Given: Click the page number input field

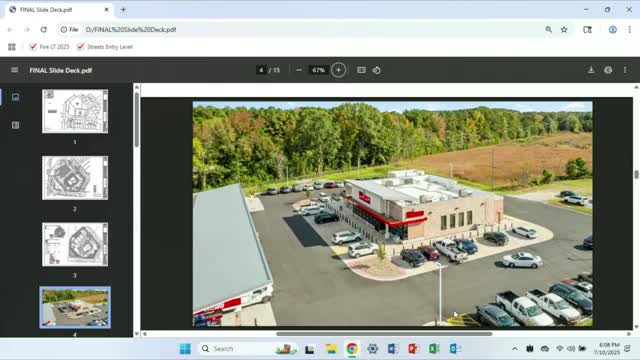Looking at the screenshot, I should pos(261,70).
